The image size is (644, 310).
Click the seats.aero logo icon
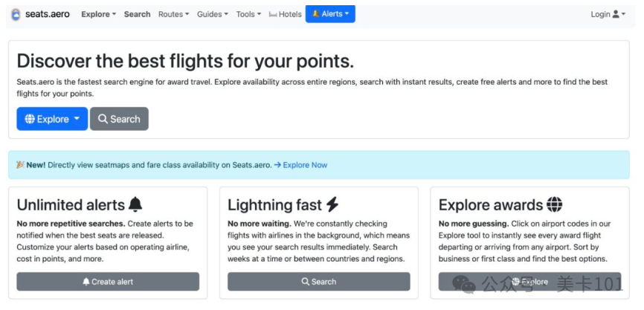(16, 14)
